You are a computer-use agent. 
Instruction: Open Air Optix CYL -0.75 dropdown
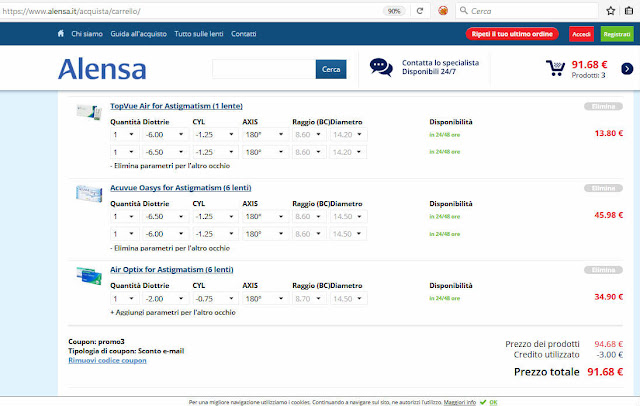coord(215,299)
